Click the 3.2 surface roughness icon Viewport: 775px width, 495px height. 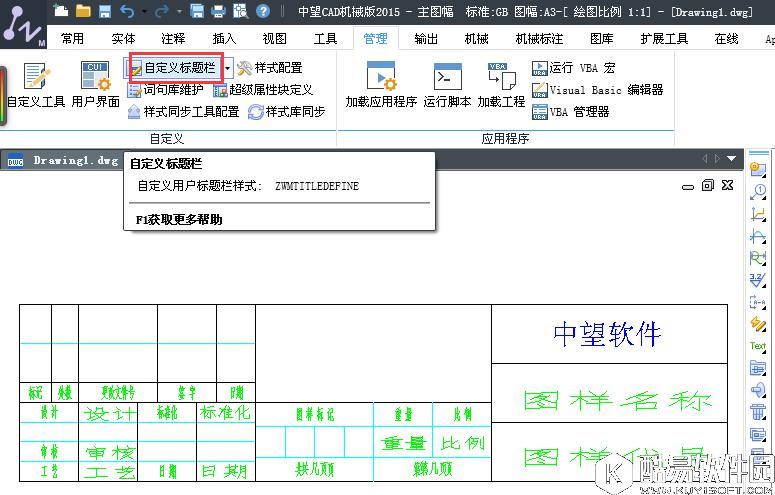(x=758, y=280)
